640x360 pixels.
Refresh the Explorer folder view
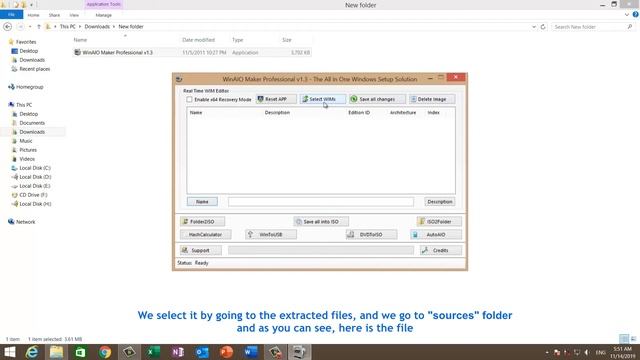coord(543,27)
